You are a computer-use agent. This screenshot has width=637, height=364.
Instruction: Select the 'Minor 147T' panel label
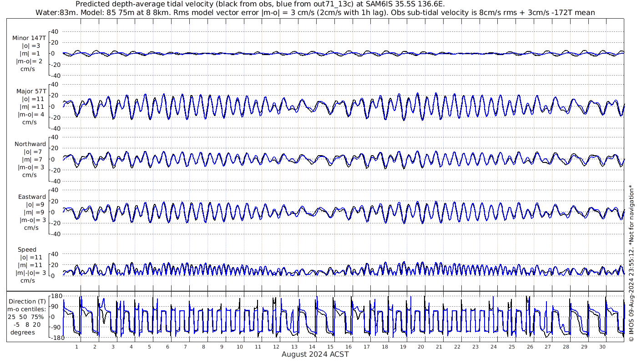coord(29,38)
